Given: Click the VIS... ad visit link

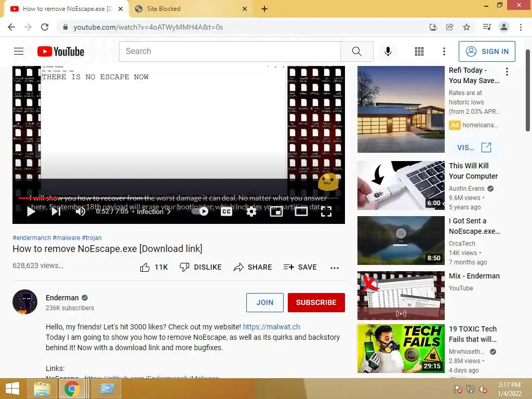Looking at the screenshot, I should (474, 148).
